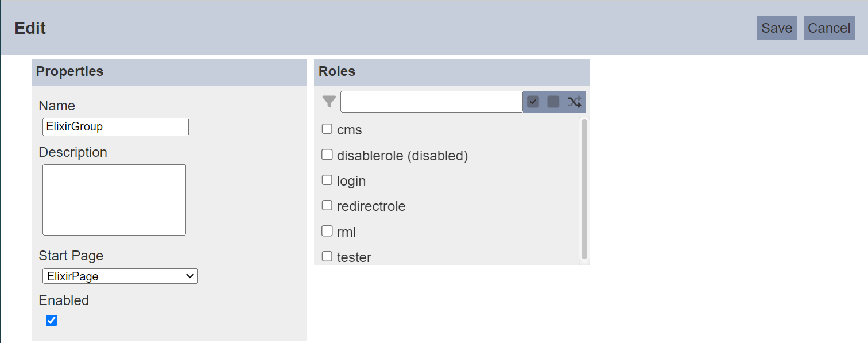Click the Properties panel header
868x343 pixels.
pos(169,72)
